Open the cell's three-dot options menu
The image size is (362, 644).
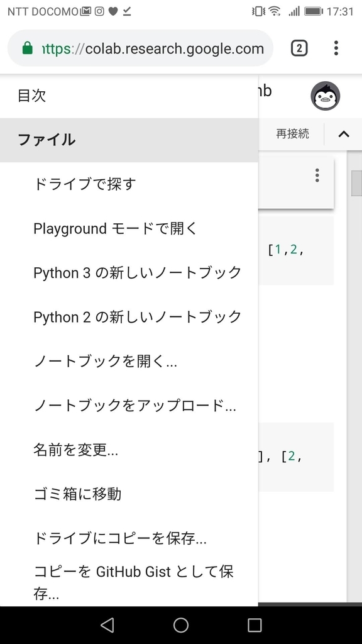[x=317, y=175]
